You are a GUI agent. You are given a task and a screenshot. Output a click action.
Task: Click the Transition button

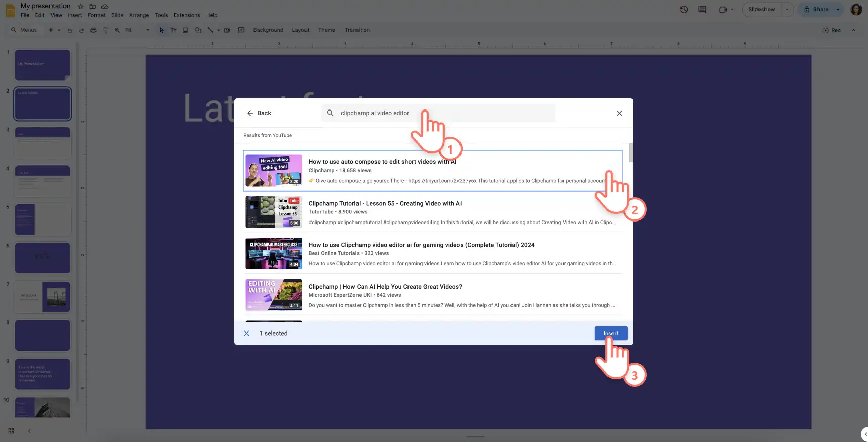coord(357,30)
